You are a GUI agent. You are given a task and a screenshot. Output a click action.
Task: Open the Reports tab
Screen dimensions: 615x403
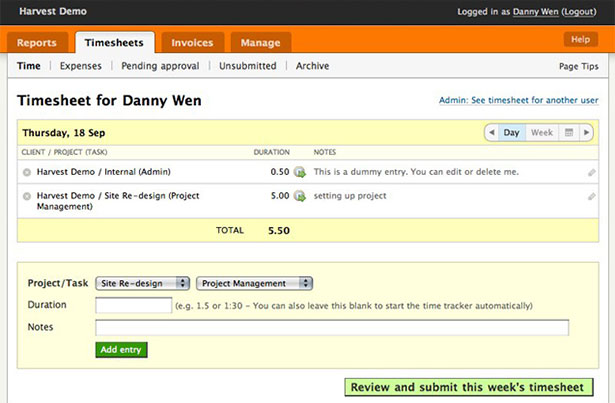coord(37,42)
